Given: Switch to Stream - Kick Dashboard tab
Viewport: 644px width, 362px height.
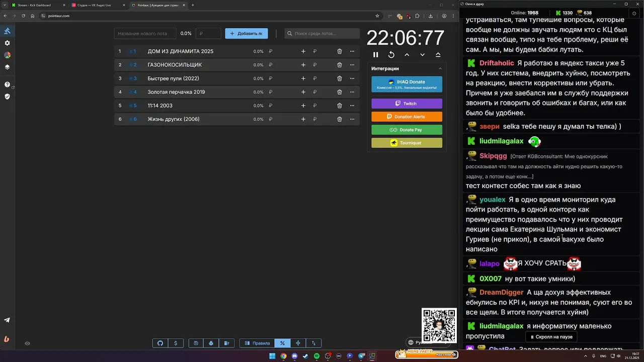Looking at the screenshot, I should point(38,5).
